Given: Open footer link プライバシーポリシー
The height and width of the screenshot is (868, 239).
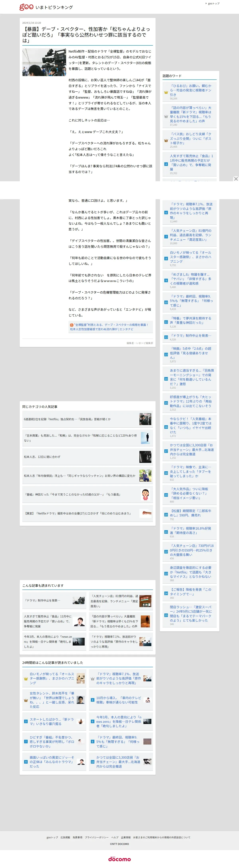Looking at the screenshot, I should click(x=97, y=837).
